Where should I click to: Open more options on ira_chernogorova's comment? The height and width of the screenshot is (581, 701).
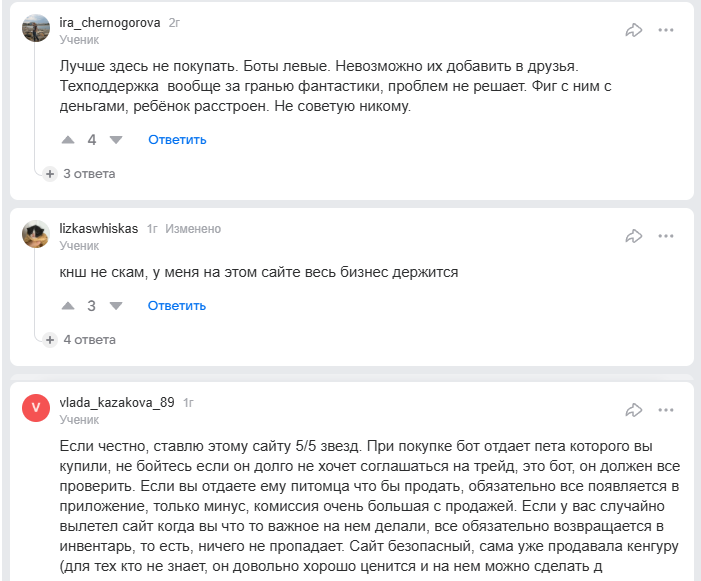[x=666, y=30]
